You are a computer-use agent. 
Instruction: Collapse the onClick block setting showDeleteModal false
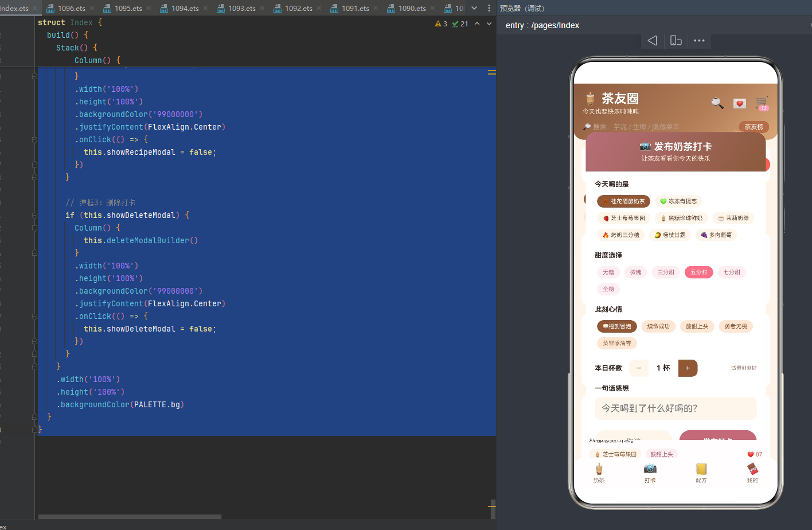34,317
